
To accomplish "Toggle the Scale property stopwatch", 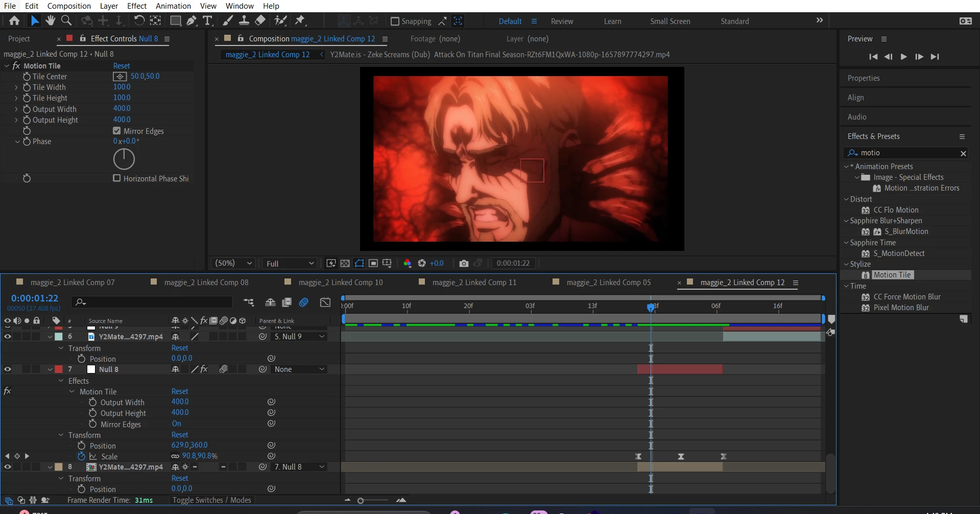I will [x=81, y=456].
